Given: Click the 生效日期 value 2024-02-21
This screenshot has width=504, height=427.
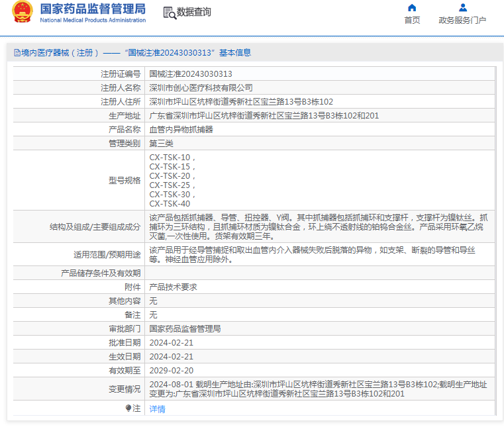Looking at the screenshot, I should click(x=172, y=357).
